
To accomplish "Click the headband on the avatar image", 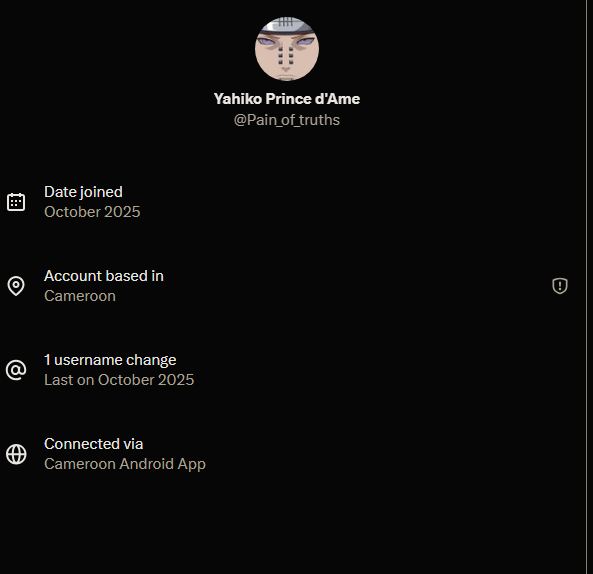I will coord(287,24).
